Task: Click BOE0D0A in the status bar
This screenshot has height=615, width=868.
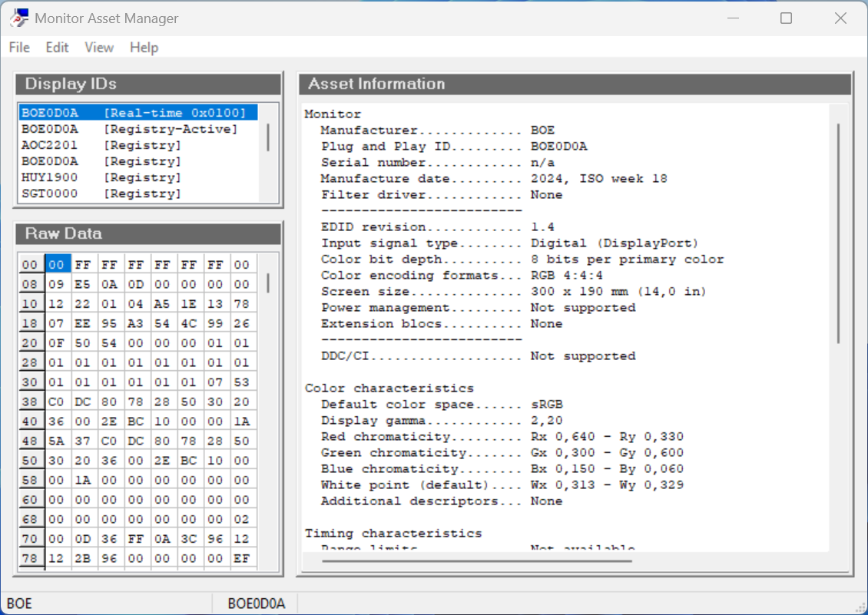Action: [257, 603]
